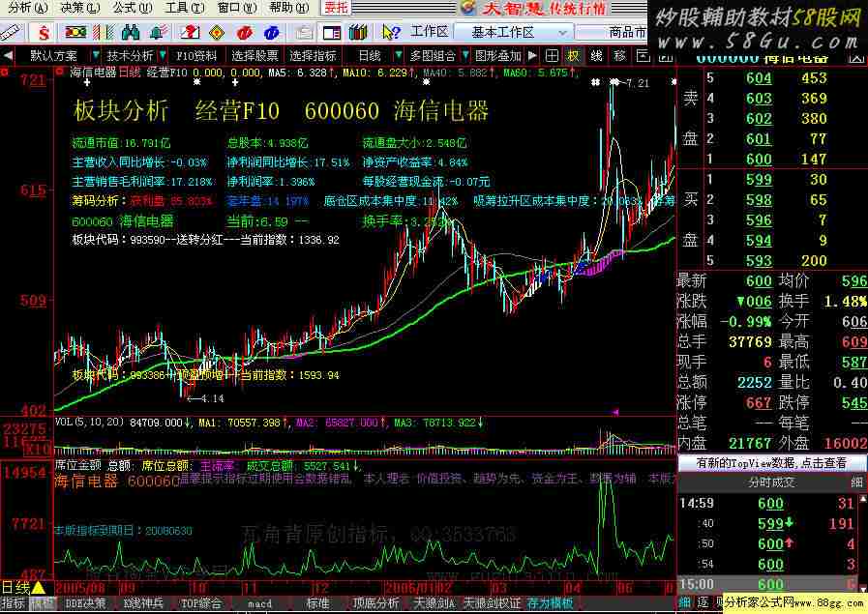The image size is (868, 614).
Task: Open the books library icon
Action: pyautogui.click(x=359, y=33)
